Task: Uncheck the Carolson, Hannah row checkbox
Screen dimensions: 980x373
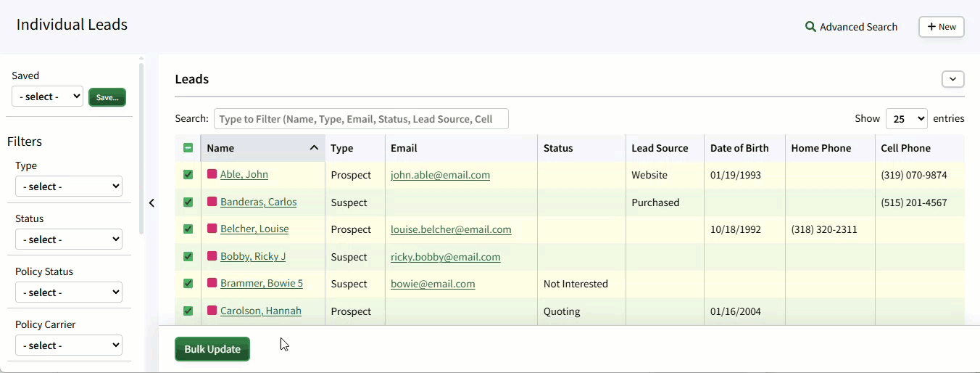Action: (188, 311)
